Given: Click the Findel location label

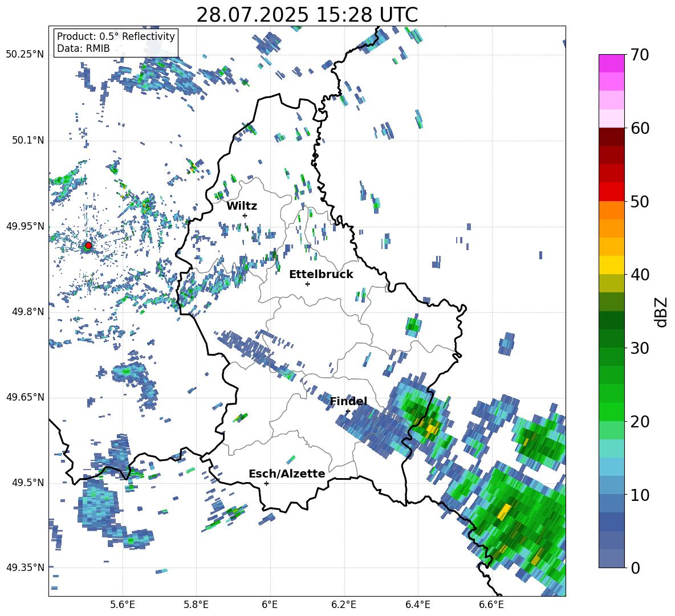Looking at the screenshot, I should click(x=348, y=401).
